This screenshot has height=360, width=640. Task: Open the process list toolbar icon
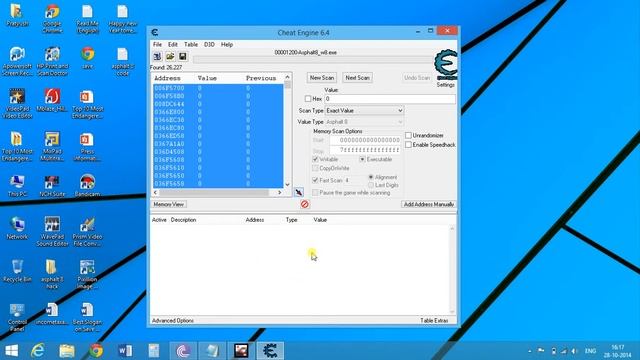pyautogui.click(x=157, y=56)
